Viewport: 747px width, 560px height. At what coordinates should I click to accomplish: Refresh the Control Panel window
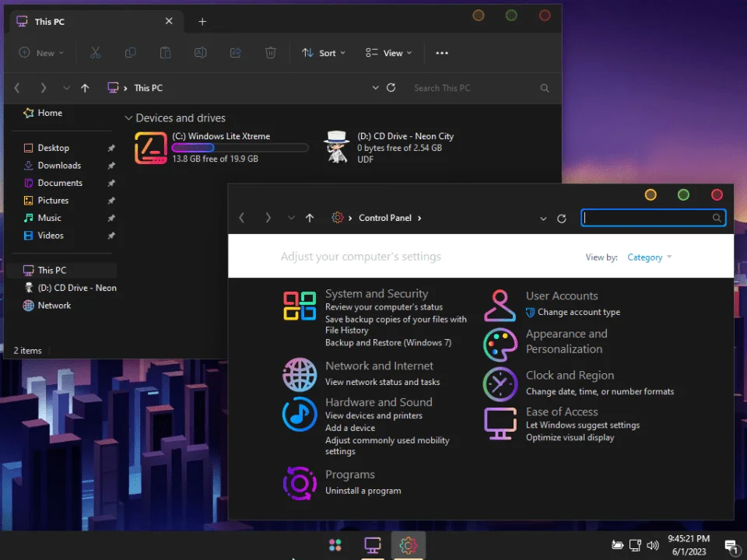coord(562,218)
